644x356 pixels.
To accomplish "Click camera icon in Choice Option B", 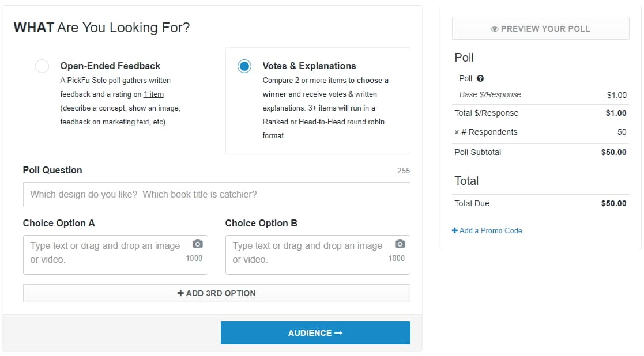I will (x=400, y=244).
